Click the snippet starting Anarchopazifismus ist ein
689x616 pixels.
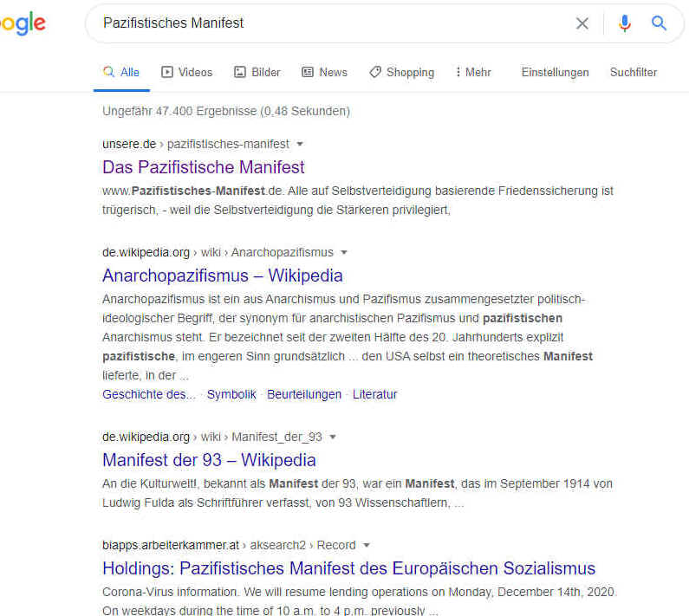pyautogui.click(x=348, y=337)
